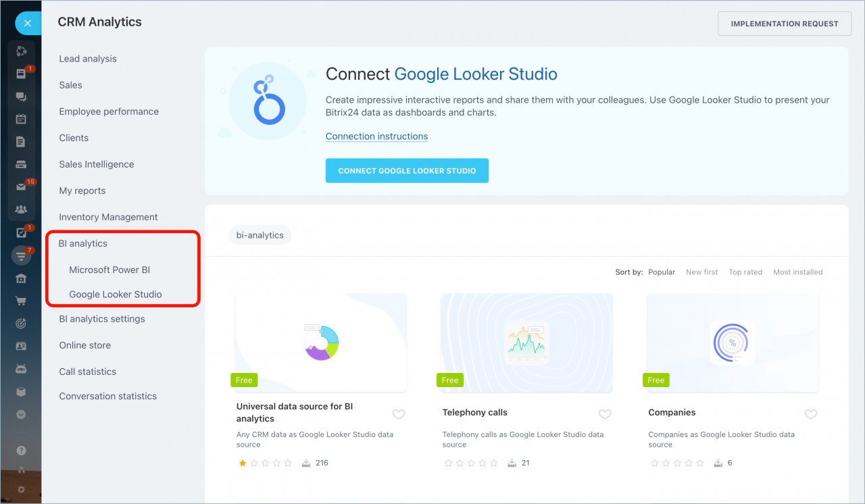Click Connect Google Looker Studio button

coord(407,171)
